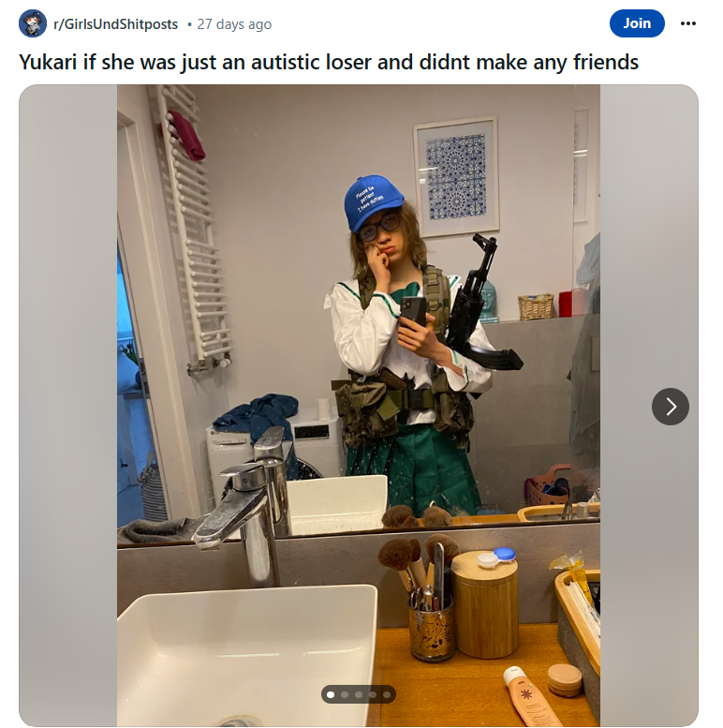Viewport: 723px width, 728px height.
Task: Visit the r/GirlsUndShitposts community link
Action: tap(115, 24)
